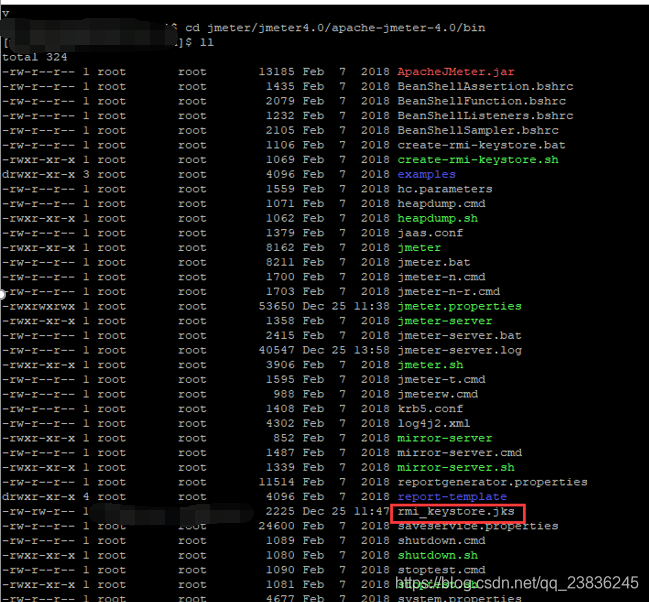This screenshot has width=649, height=602.
Task: Select jmeter-t.cmd filename
Action: 441,380
